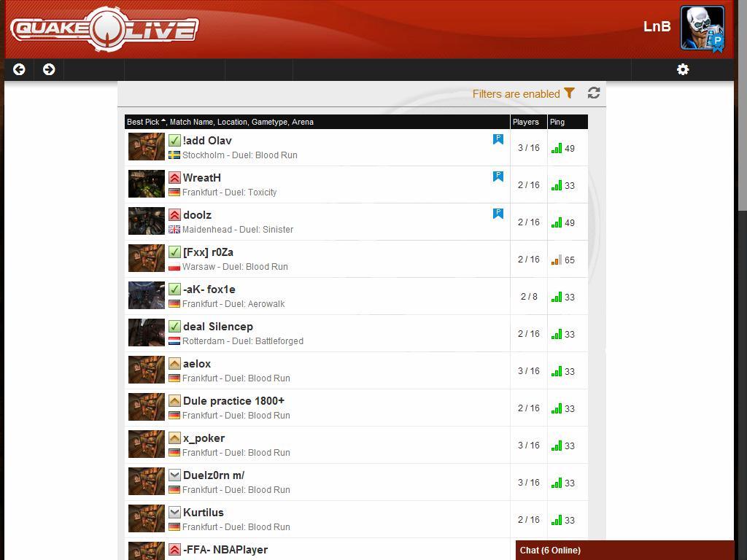The width and height of the screenshot is (747, 560).
Task: Click the LnB username
Action: click(x=657, y=26)
